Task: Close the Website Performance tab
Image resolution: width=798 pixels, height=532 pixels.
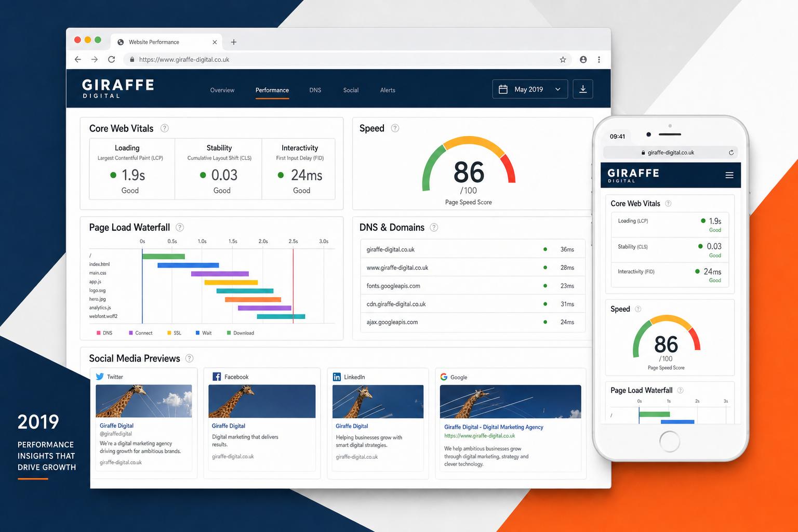Action: [x=215, y=42]
